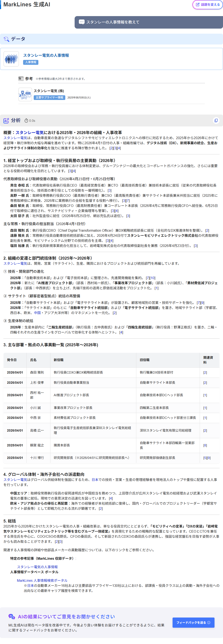
Task: Click the 2025年08月05日(火) reference date
Action: coord(79,98)
